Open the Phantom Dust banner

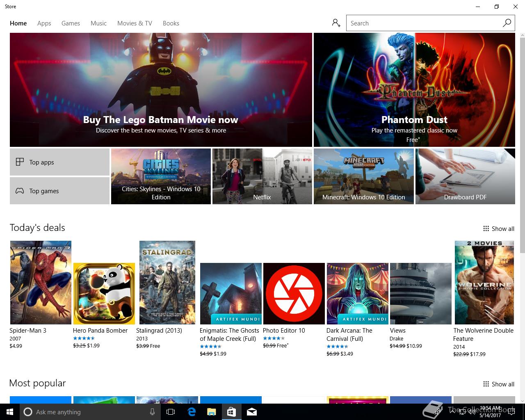click(x=414, y=90)
